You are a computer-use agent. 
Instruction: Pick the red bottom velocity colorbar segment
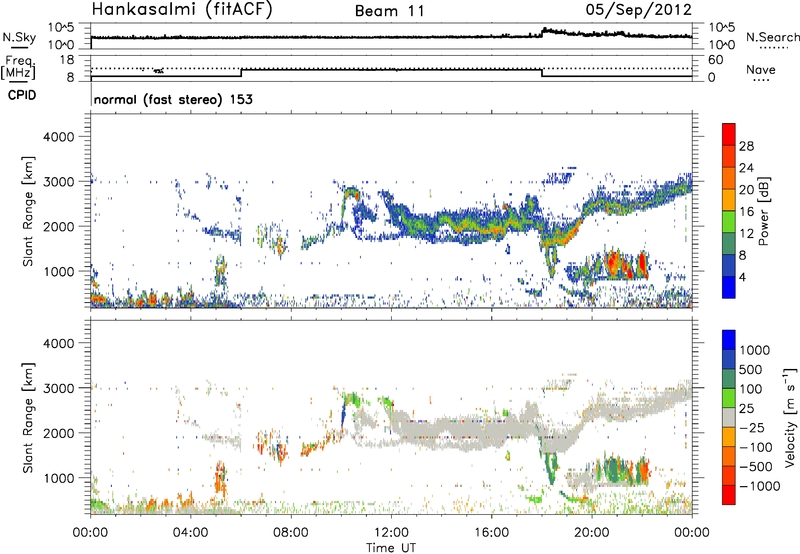click(x=729, y=495)
